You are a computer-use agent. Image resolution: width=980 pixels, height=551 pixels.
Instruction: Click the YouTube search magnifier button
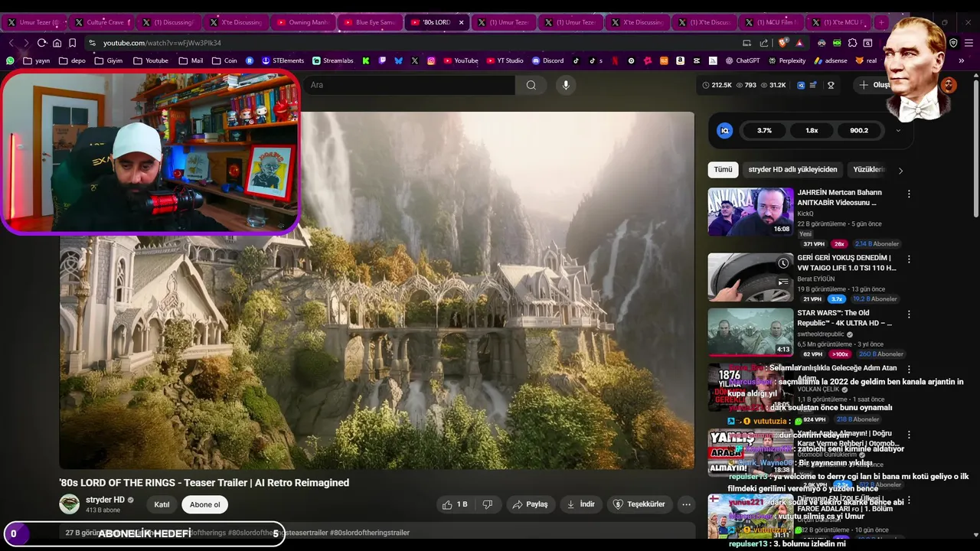(531, 85)
